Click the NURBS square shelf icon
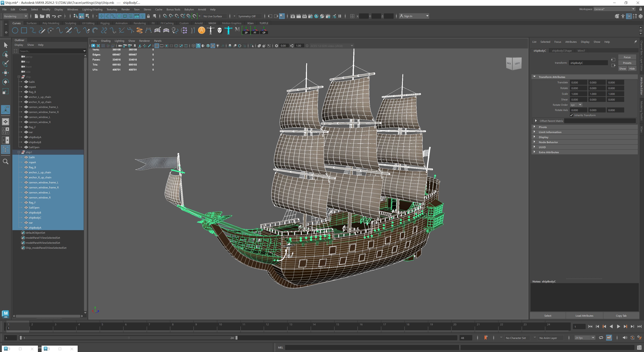The image size is (644, 352). coord(24,31)
